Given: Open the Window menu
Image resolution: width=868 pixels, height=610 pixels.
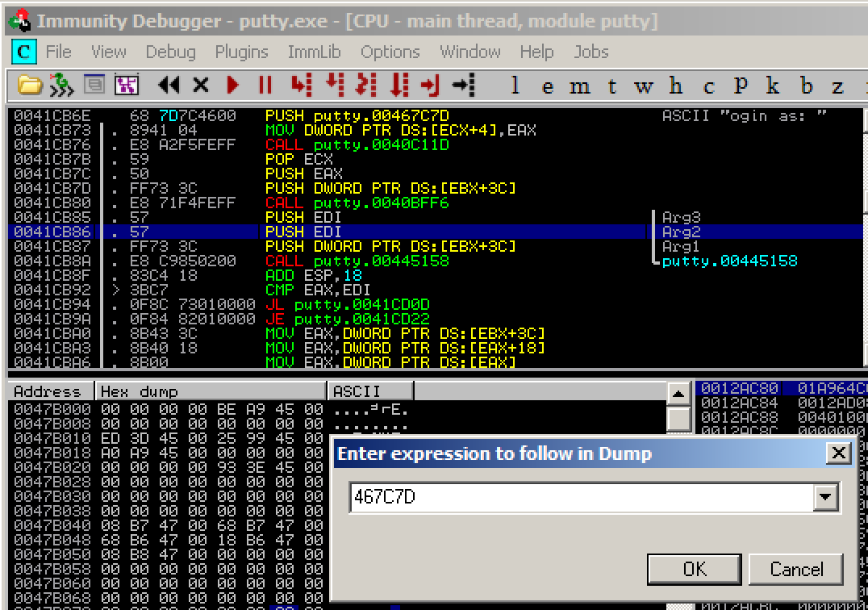Looking at the screenshot, I should click(470, 52).
